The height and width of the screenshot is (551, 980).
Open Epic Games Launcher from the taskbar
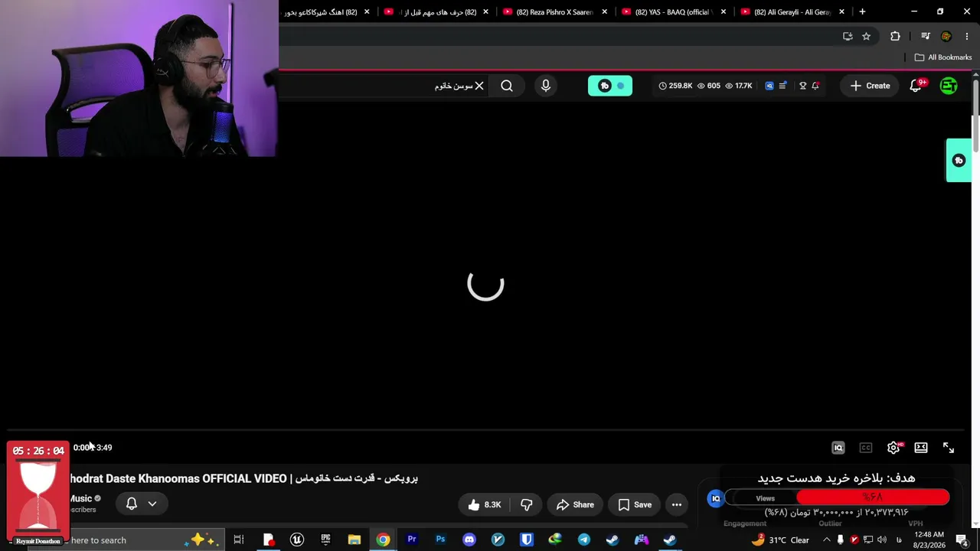pyautogui.click(x=325, y=540)
